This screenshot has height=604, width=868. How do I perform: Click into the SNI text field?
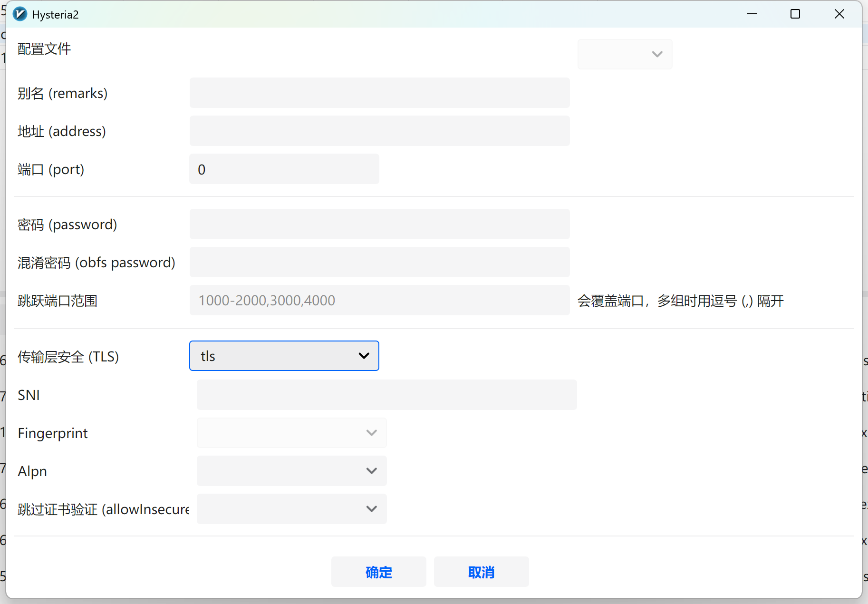386,395
